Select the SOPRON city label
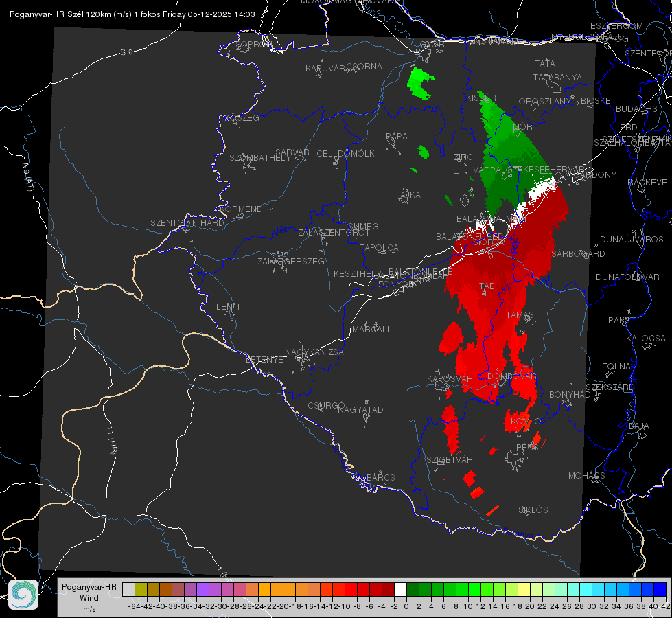The height and width of the screenshot is (618, 672). (254, 44)
